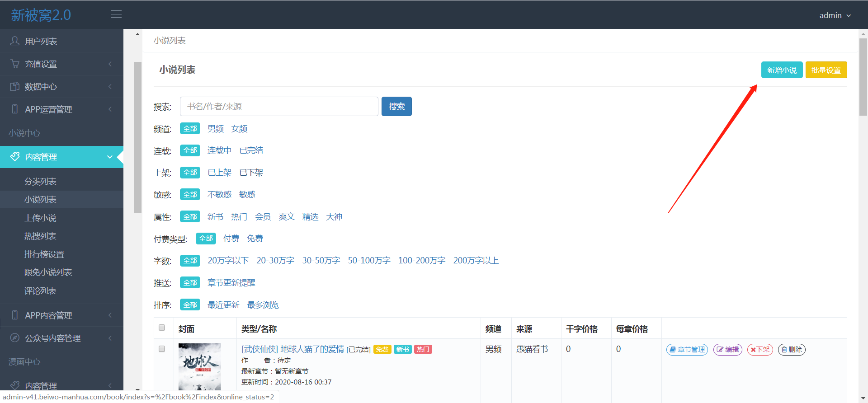Click 编辑 for 地球人猫子的爱情
This screenshot has width=868, height=403.
[x=728, y=350]
